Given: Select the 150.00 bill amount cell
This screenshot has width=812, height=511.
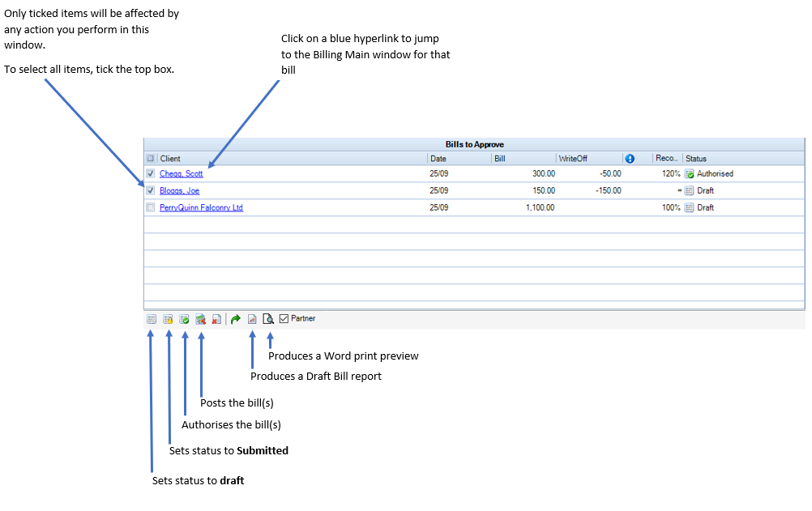Looking at the screenshot, I should click(544, 190).
